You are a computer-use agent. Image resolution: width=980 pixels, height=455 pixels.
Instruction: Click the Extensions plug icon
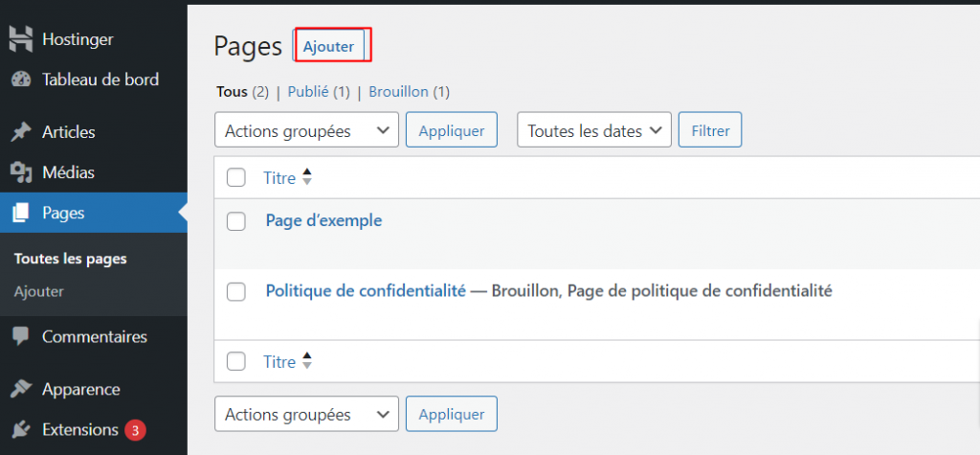point(21,430)
